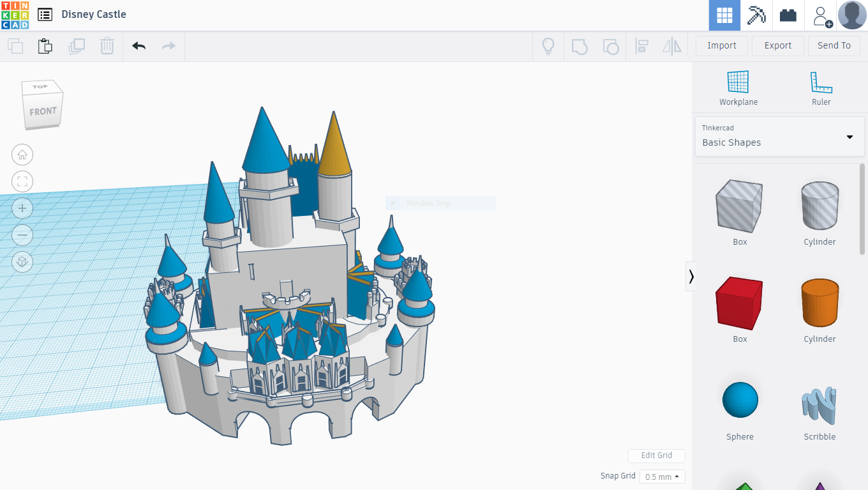Click the Ungroup shapes icon
This screenshot has width=868, height=490.
(x=611, y=46)
